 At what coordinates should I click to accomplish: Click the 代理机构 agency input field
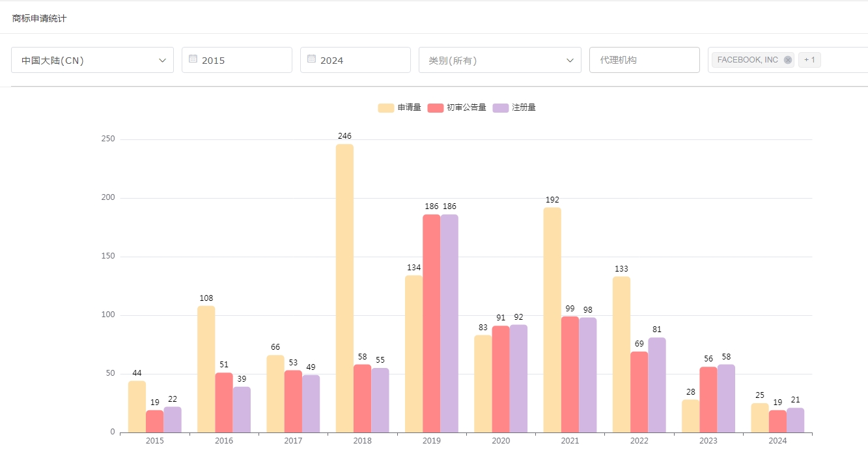click(x=644, y=60)
